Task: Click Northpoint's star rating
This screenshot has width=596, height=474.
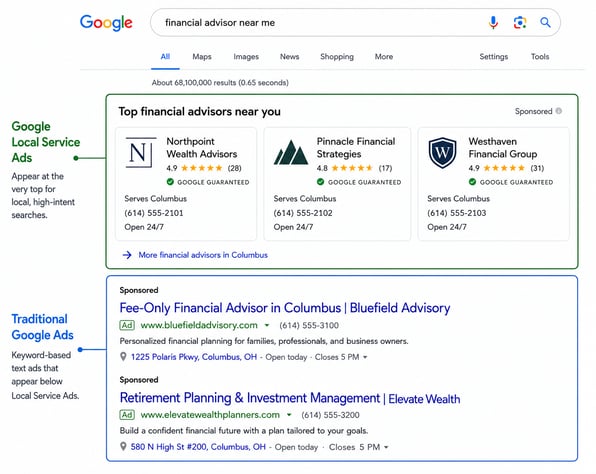Action: click(x=201, y=168)
